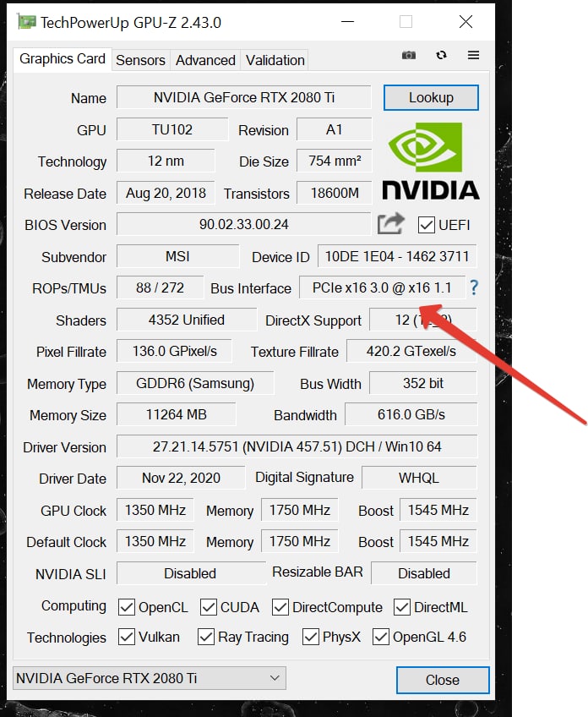Image resolution: width=588 pixels, height=717 pixels.
Task: Click the Driver Version field 27.21.14.5751
Action: click(x=297, y=446)
